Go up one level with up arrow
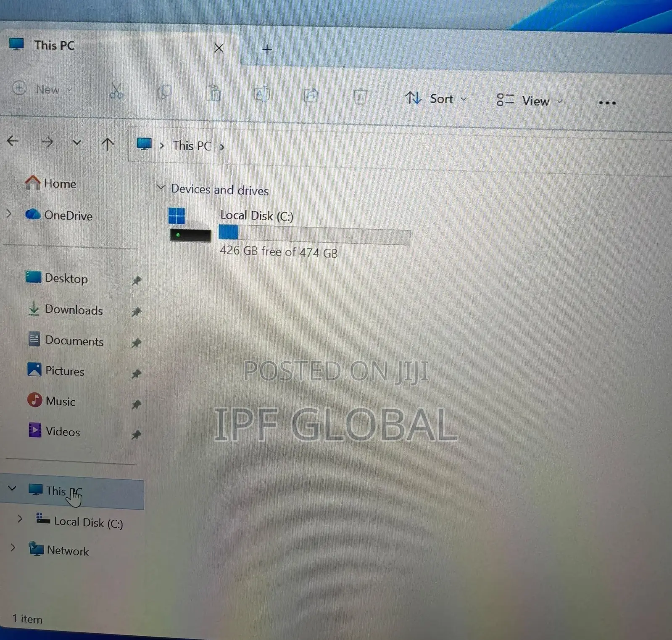The height and width of the screenshot is (640, 672). [x=108, y=144]
